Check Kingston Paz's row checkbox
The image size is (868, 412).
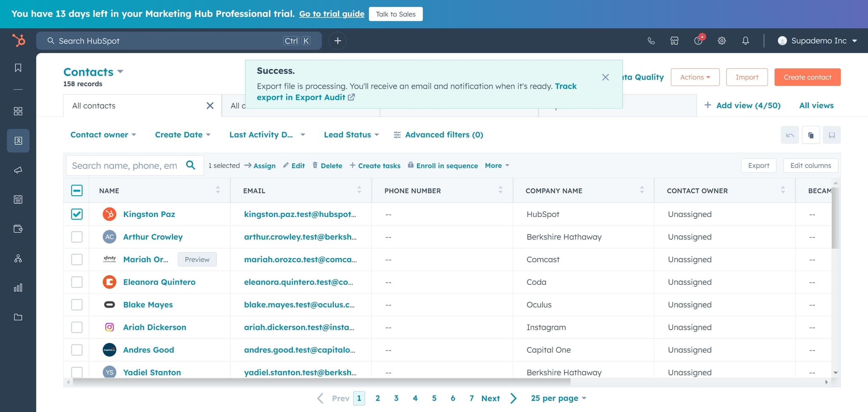tap(77, 214)
